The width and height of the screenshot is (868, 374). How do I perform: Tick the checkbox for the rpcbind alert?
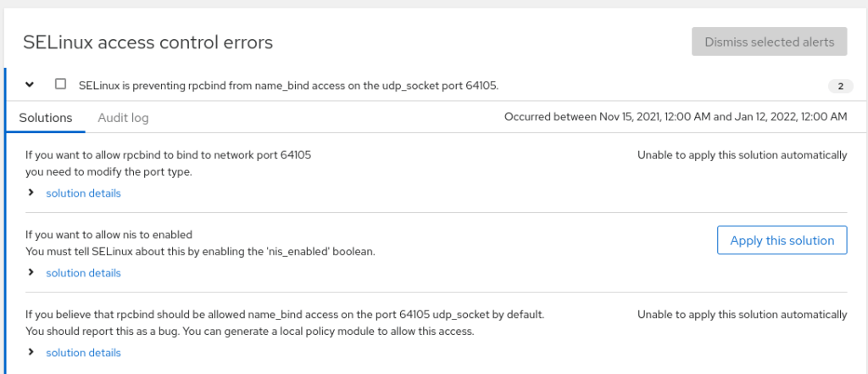point(60,84)
